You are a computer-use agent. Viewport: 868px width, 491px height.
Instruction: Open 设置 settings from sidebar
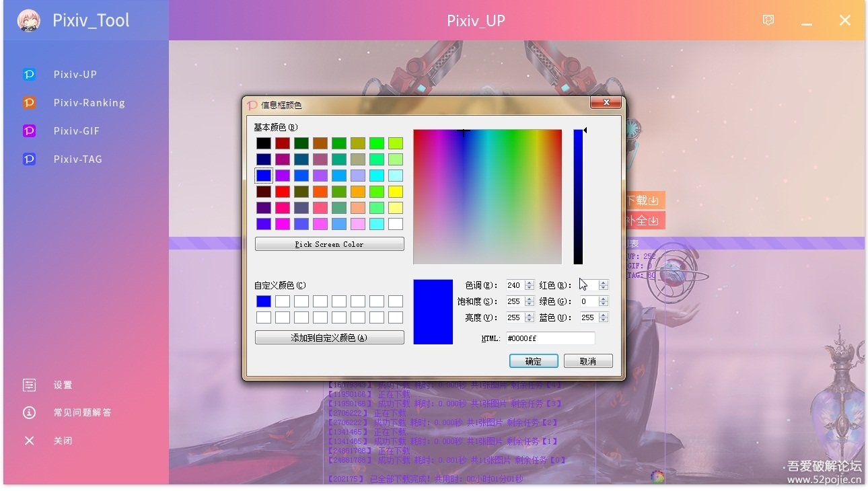point(63,385)
